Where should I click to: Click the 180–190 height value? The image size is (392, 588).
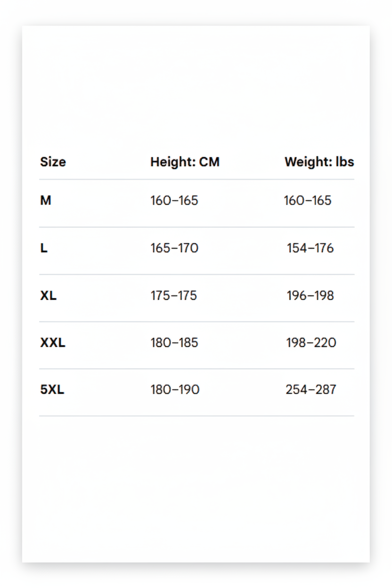[x=175, y=390]
